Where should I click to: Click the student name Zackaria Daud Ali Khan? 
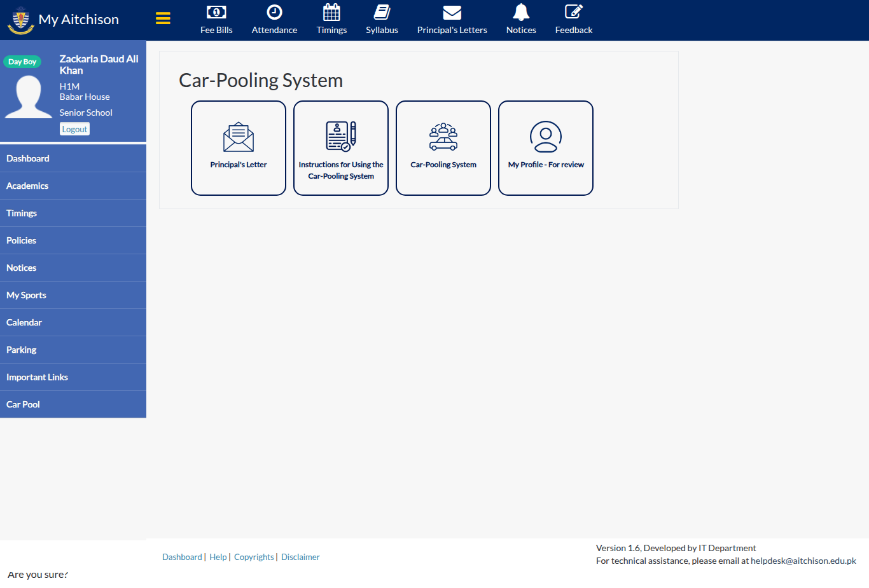(x=99, y=64)
